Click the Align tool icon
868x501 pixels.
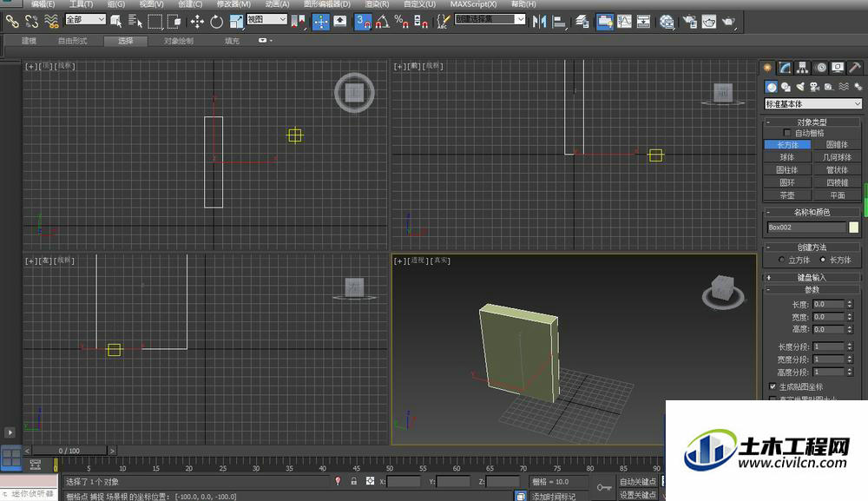tap(559, 22)
